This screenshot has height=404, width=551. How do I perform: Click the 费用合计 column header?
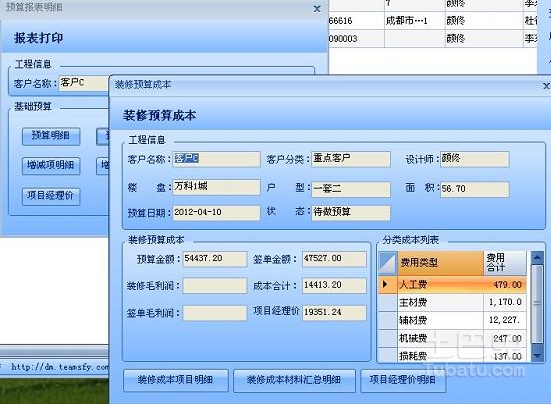pyautogui.click(x=505, y=263)
